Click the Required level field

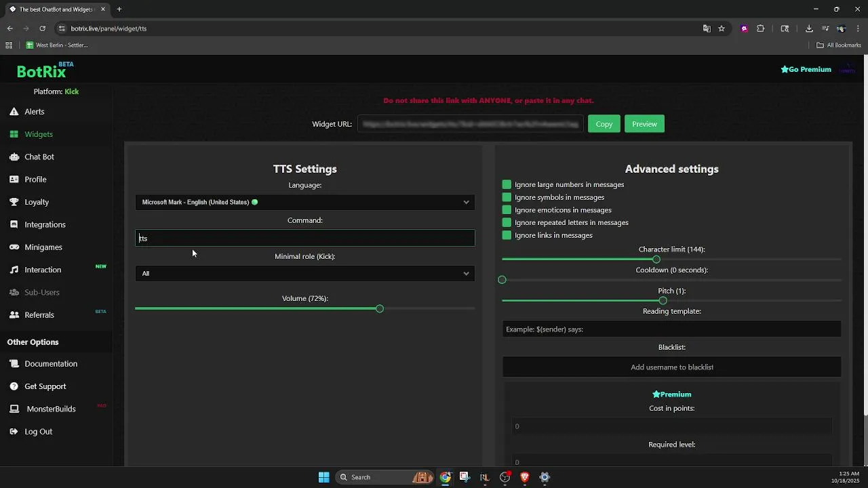[672, 462]
